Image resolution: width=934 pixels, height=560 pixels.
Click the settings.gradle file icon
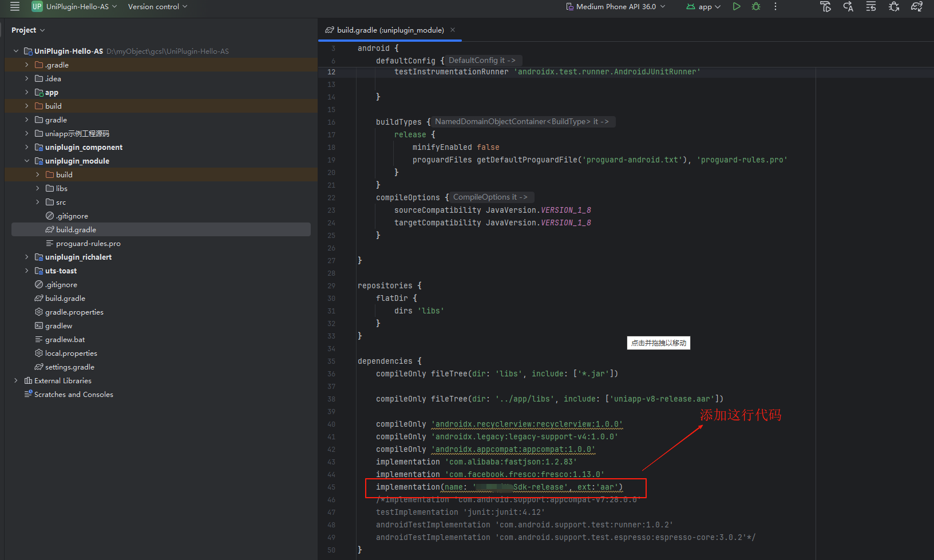click(x=39, y=367)
